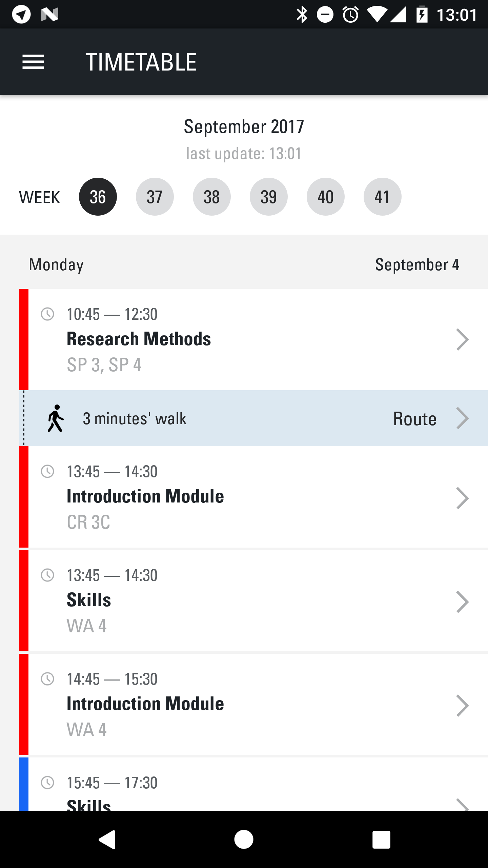Tap the alarm icon in status bar
The height and width of the screenshot is (868, 488).
[350, 15]
